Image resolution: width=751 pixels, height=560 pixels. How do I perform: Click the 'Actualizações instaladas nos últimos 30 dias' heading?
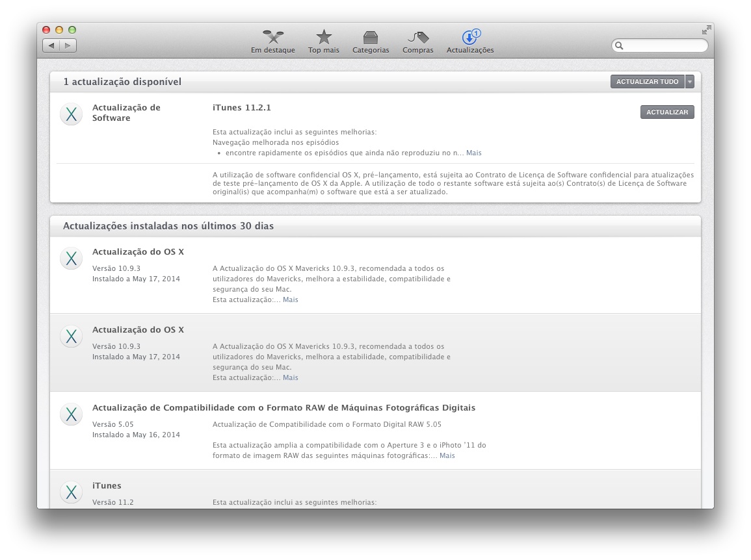tap(168, 226)
